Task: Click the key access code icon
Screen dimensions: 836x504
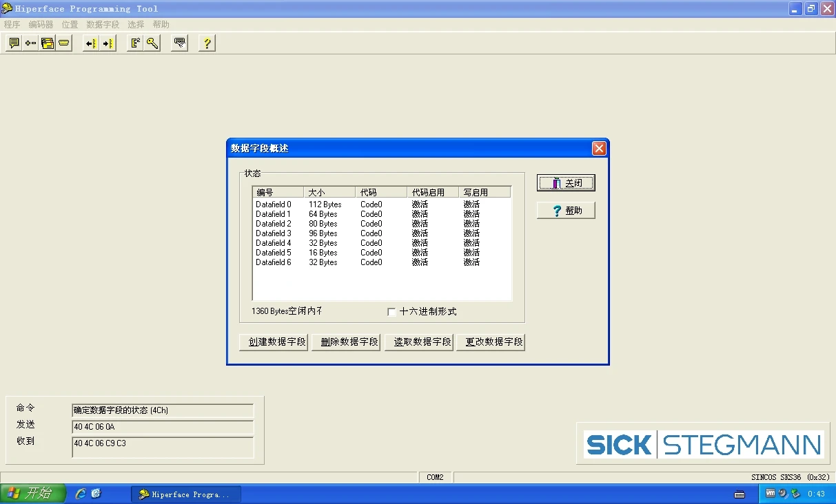Action: 152,43
